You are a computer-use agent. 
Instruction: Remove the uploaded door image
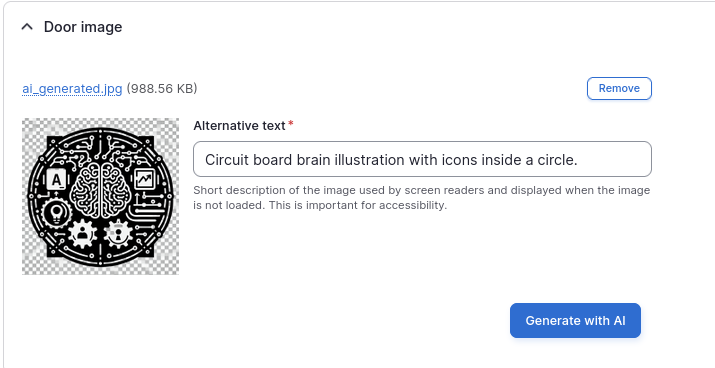coord(619,88)
